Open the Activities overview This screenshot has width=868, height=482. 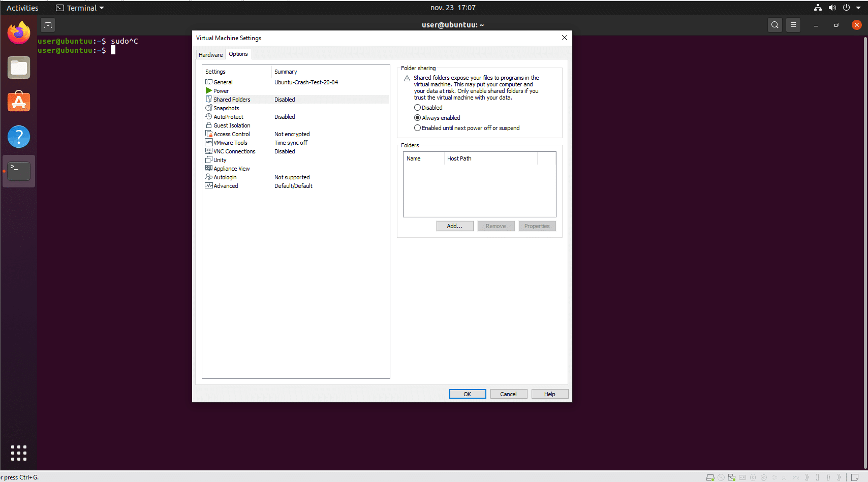(22, 8)
